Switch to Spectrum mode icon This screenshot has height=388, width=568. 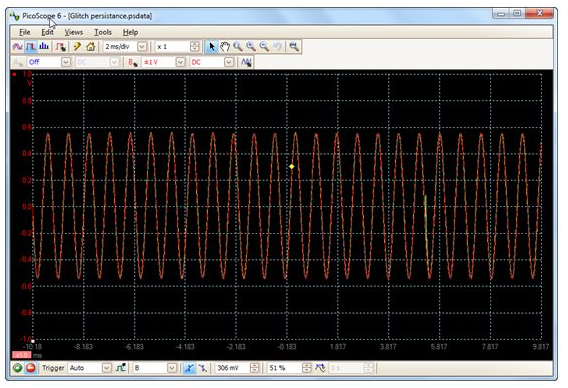click(x=44, y=47)
